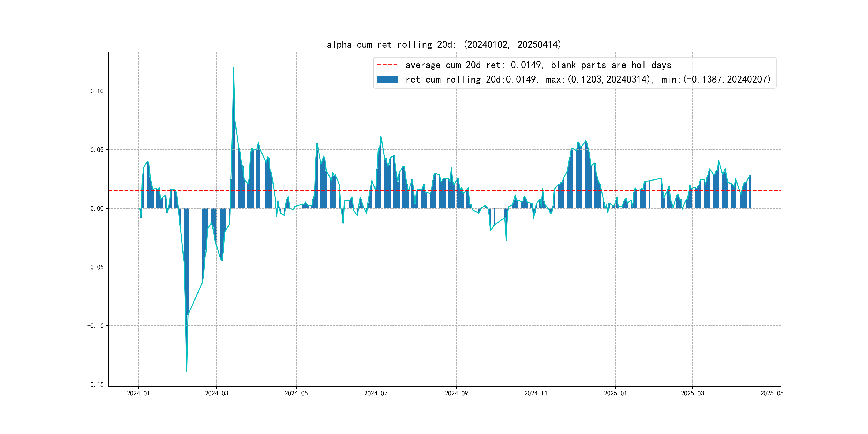The height and width of the screenshot is (434, 868).
Task: Click the maximum spike peak in March 2024
Action: (234, 68)
